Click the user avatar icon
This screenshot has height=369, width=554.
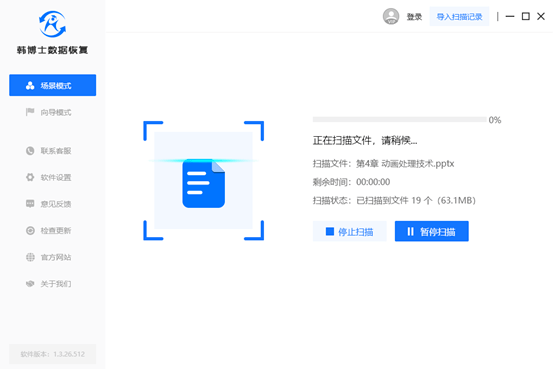[391, 16]
